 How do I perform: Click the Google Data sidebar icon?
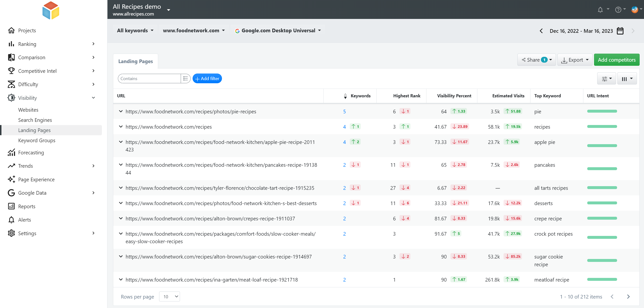(11, 192)
